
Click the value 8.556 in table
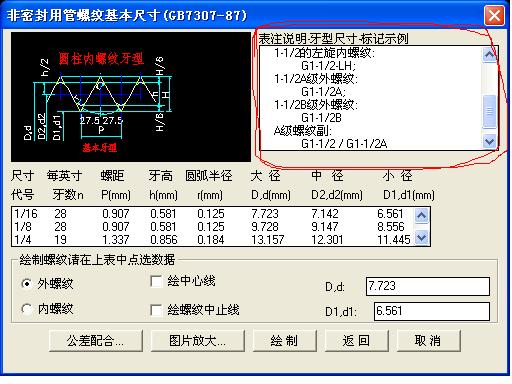(391, 227)
